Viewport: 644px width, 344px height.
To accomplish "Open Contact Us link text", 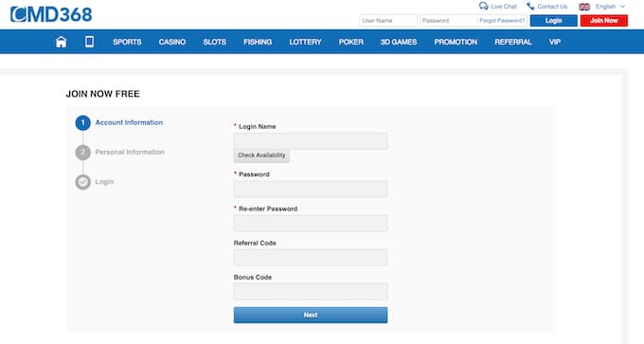I will click(552, 7).
